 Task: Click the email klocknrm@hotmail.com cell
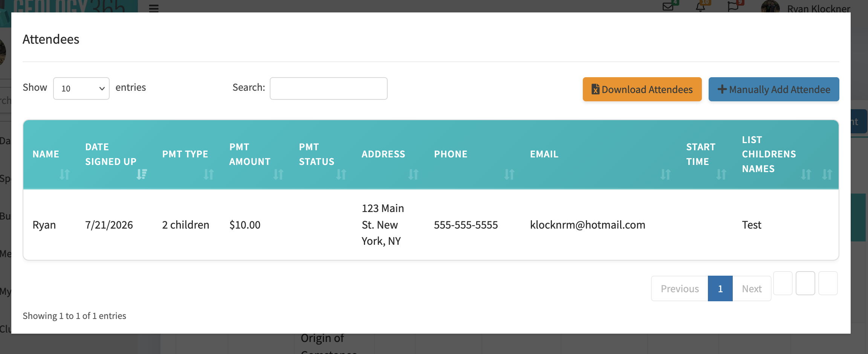[587, 225]
